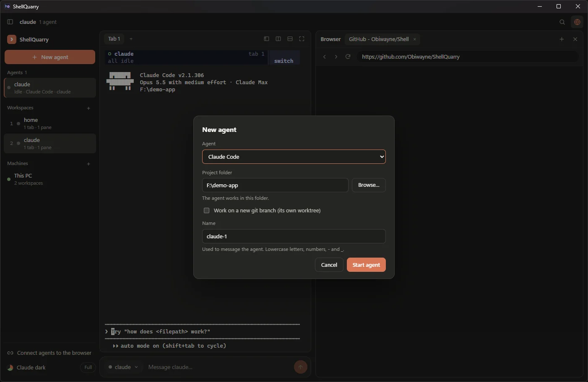Add a new machine with plus
The width and height of the screenshot is (588, 382).
88,164
